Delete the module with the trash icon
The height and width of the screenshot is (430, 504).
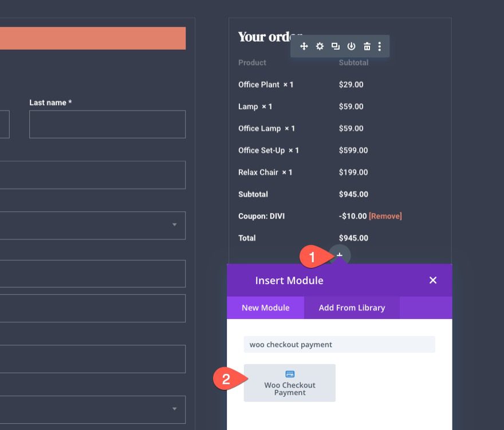tap(367, 46)
